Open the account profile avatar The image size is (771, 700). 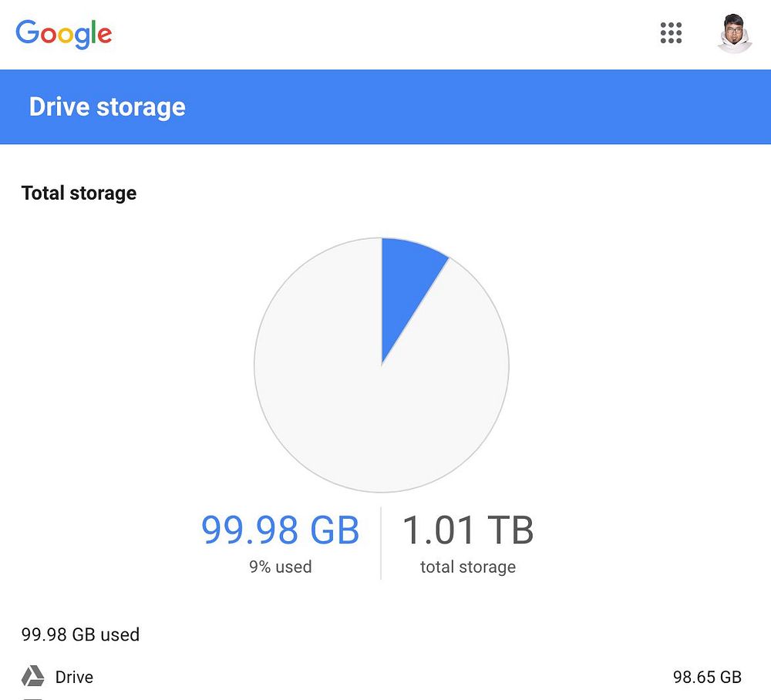click(733, 34)
